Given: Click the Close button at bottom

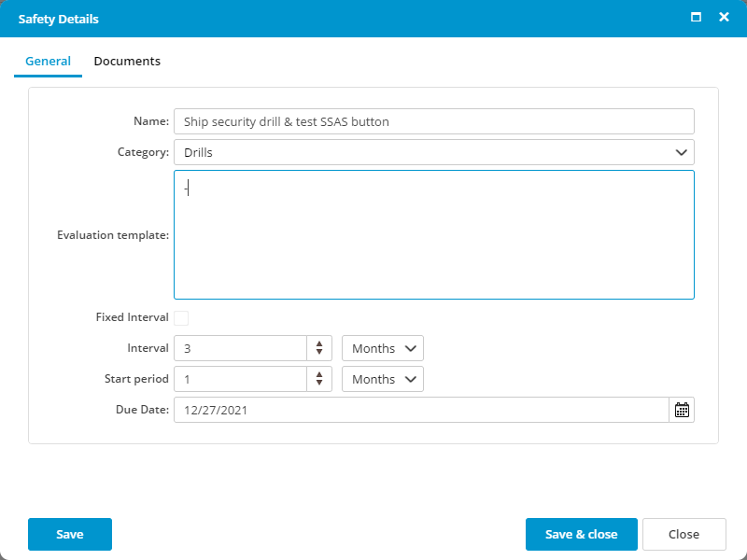Looking at the screenshot, I should pyautogui.click(x=684, y=535).
